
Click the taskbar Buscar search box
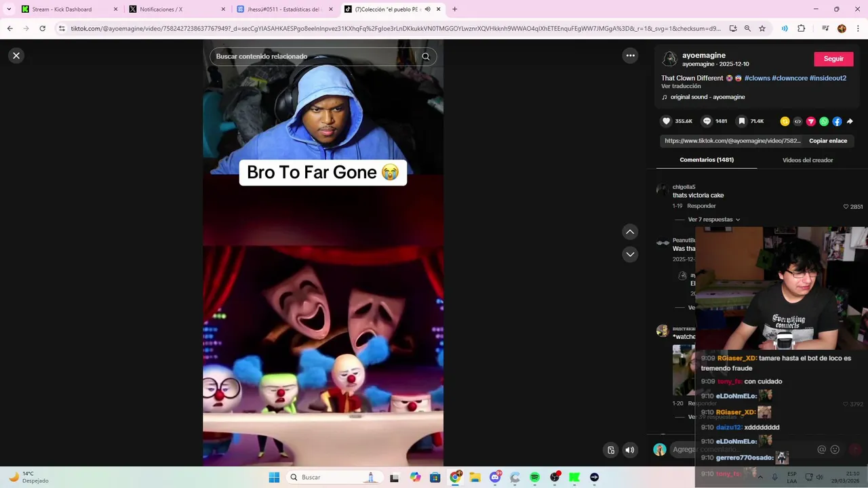tap(334, 477)
